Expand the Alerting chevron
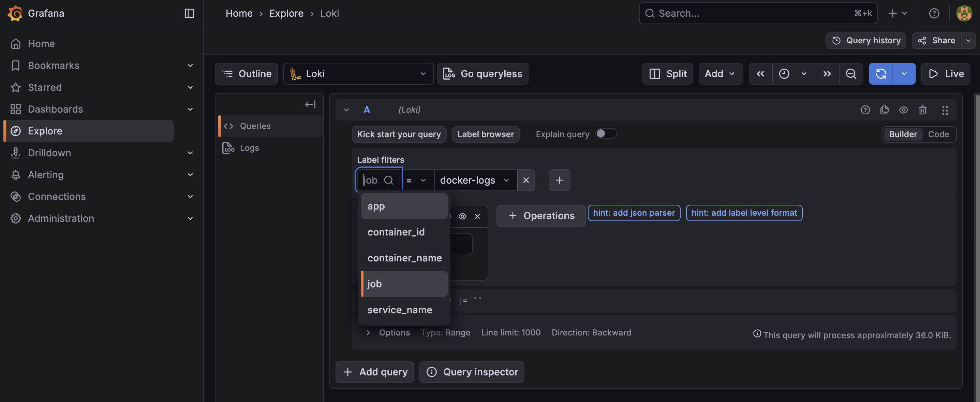The image size is (980, 402). pyautogui.click(x=190, y=175)
